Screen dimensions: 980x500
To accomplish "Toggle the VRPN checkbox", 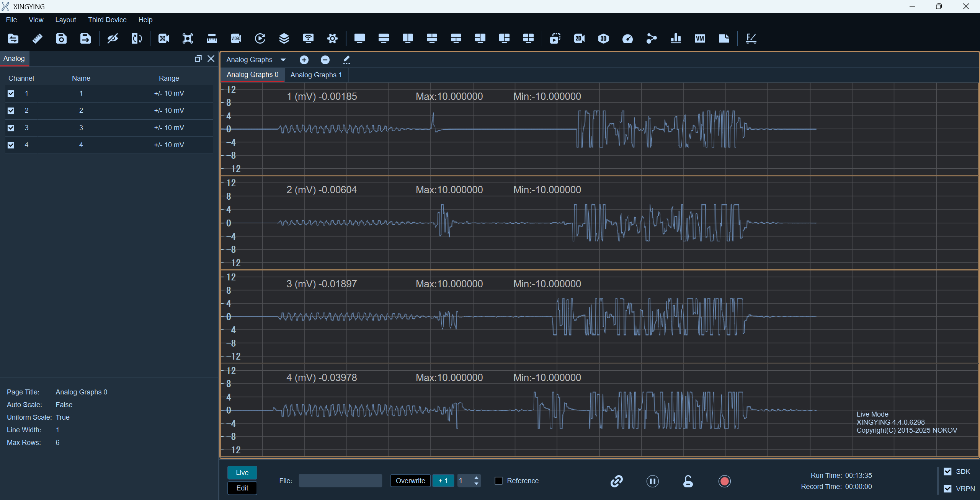I will (x=947, y=489).
